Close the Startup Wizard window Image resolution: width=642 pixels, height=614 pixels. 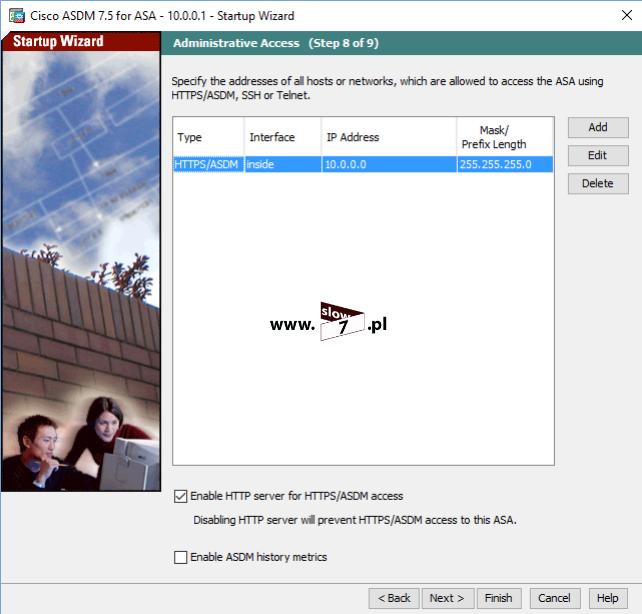point(626,16)
